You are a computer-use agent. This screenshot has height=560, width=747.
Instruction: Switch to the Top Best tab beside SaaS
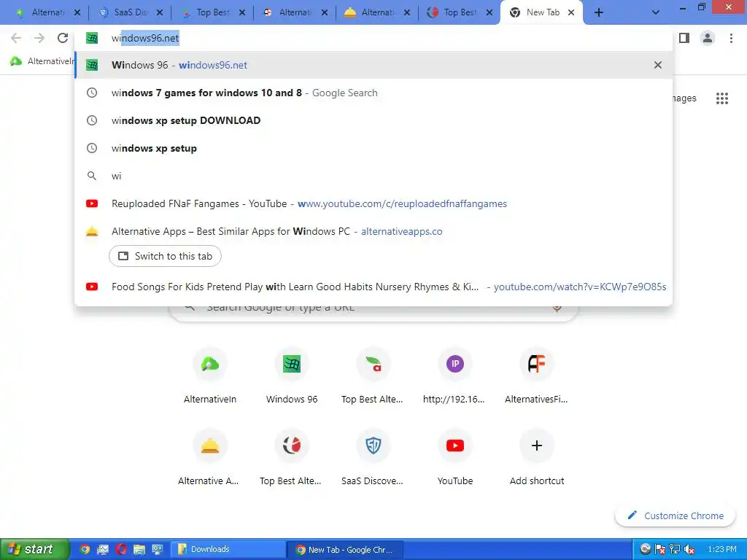pos(213,13)
